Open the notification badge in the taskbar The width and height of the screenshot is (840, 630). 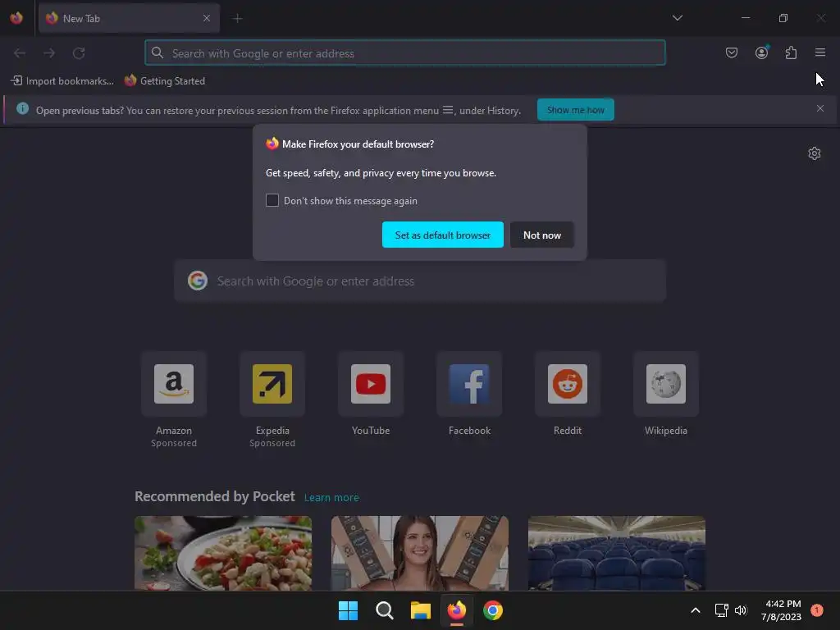pyautogui.click(x=817, y=610)
